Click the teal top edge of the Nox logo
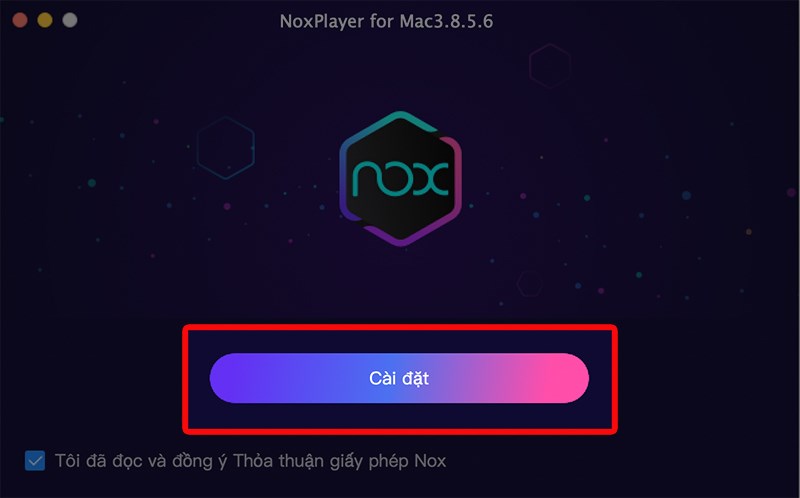 401,115
